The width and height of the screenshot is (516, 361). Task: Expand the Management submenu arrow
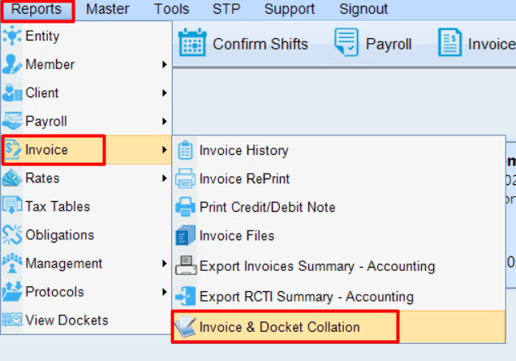[164, 264]
